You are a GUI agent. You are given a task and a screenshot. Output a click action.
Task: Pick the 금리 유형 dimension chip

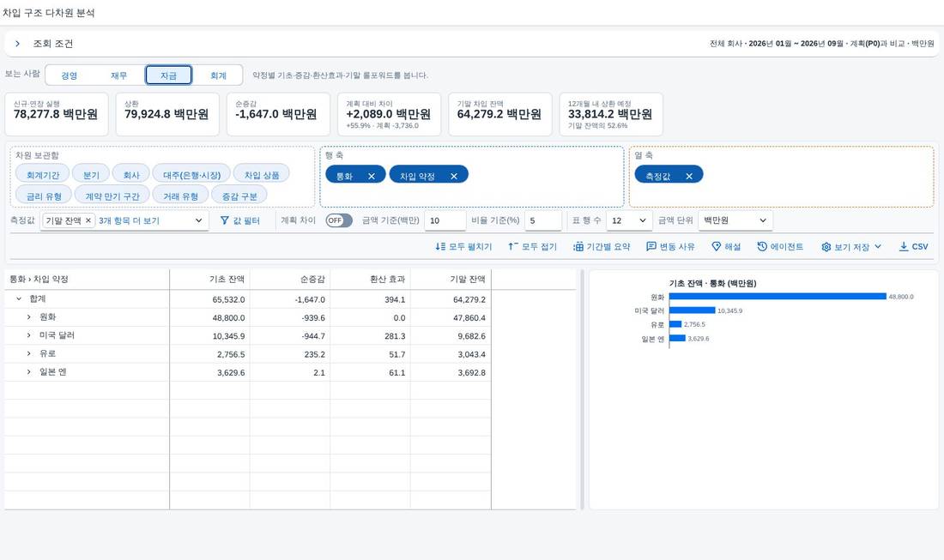click(44, 196)
